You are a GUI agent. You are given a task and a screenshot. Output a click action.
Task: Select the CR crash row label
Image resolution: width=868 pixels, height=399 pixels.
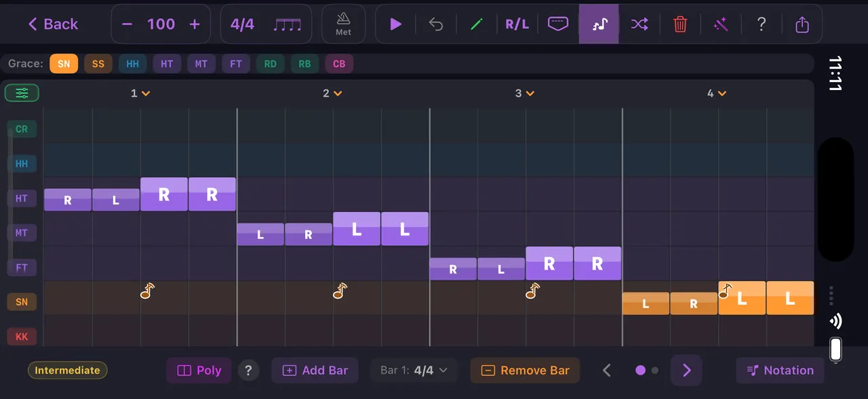(22, 129)
